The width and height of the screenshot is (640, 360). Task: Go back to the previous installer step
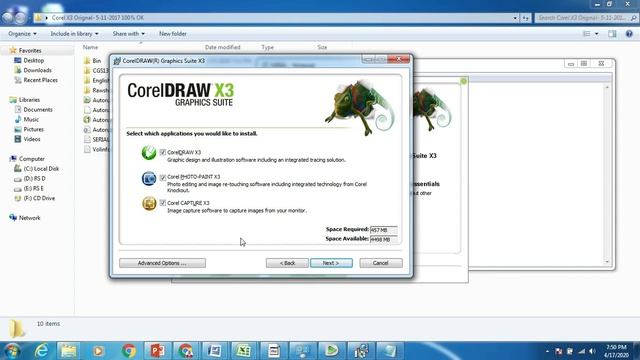click(x=287, y=263)
